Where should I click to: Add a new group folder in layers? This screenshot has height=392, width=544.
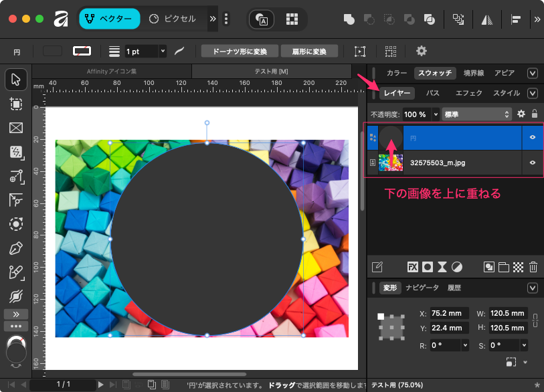(x=503, y=267)
